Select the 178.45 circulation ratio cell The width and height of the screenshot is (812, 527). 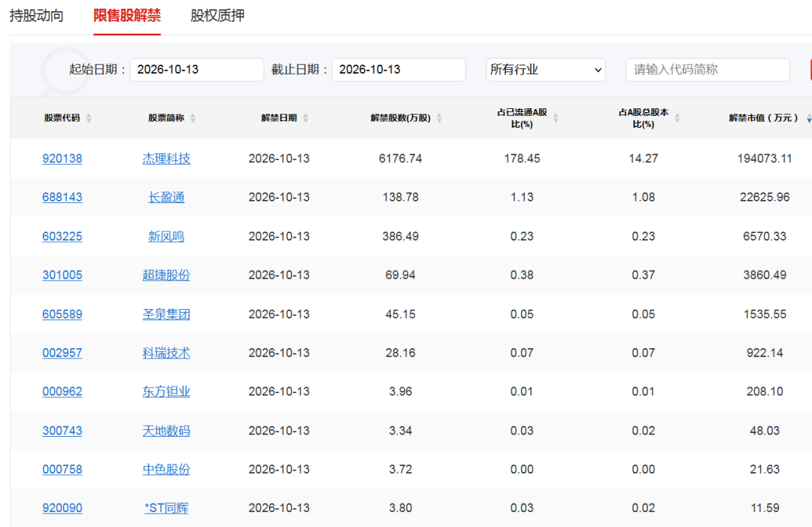point(522,159)
